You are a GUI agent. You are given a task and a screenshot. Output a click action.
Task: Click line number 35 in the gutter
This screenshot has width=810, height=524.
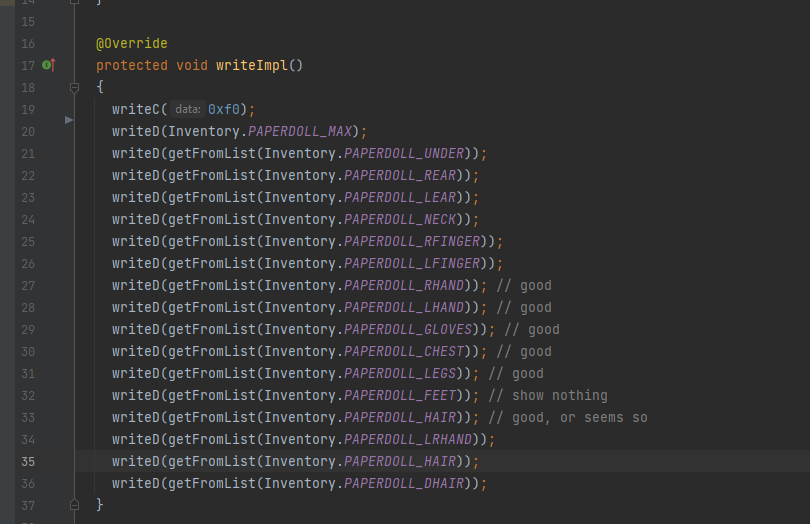pyautogui.click(x=28, y=461)
